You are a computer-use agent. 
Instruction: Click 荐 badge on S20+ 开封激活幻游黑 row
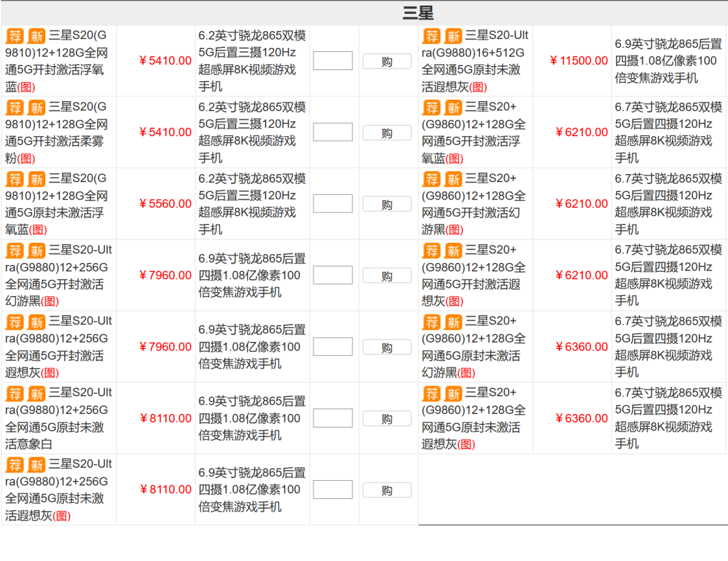[x=431, y=179]
